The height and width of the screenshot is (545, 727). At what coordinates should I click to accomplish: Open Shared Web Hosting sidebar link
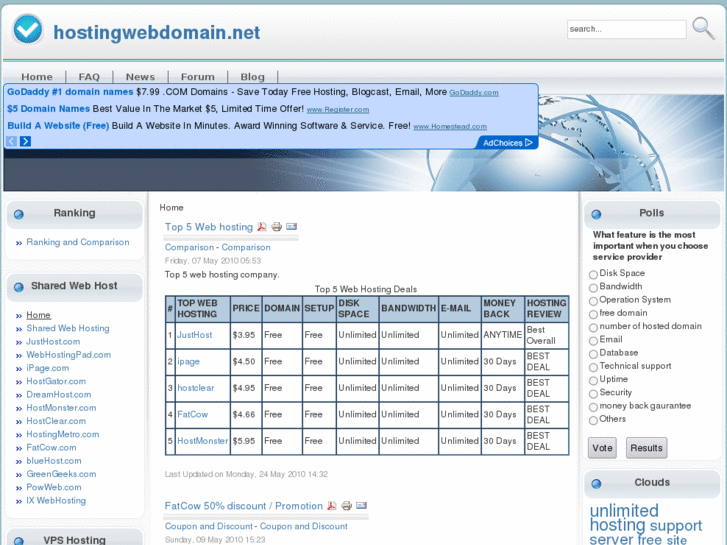[x=68, y=328]
